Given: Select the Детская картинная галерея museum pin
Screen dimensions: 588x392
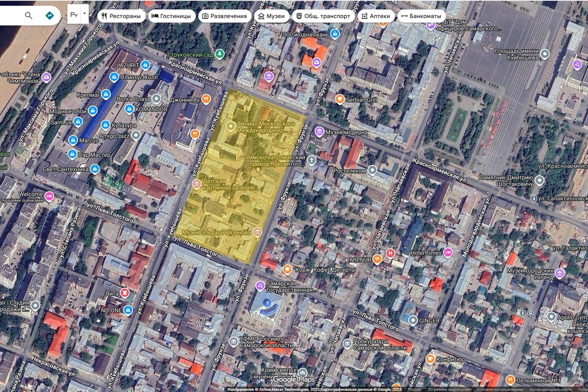Looking at the screenshot, I should click(196, 184).
